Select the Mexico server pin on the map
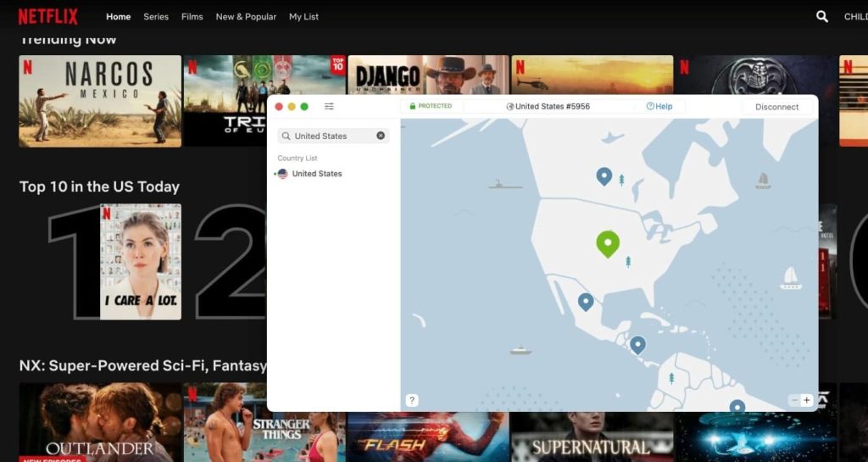868x462 pixels. (586, 302)
